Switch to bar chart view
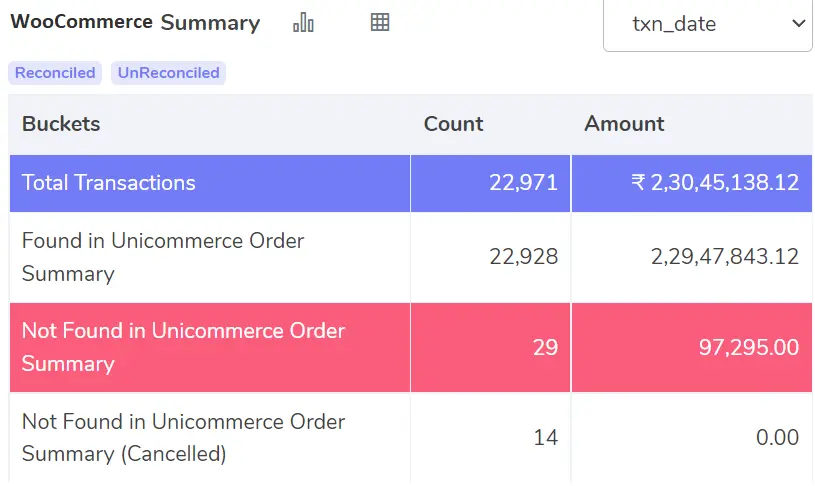815x486 pixels. coord(304,22)
